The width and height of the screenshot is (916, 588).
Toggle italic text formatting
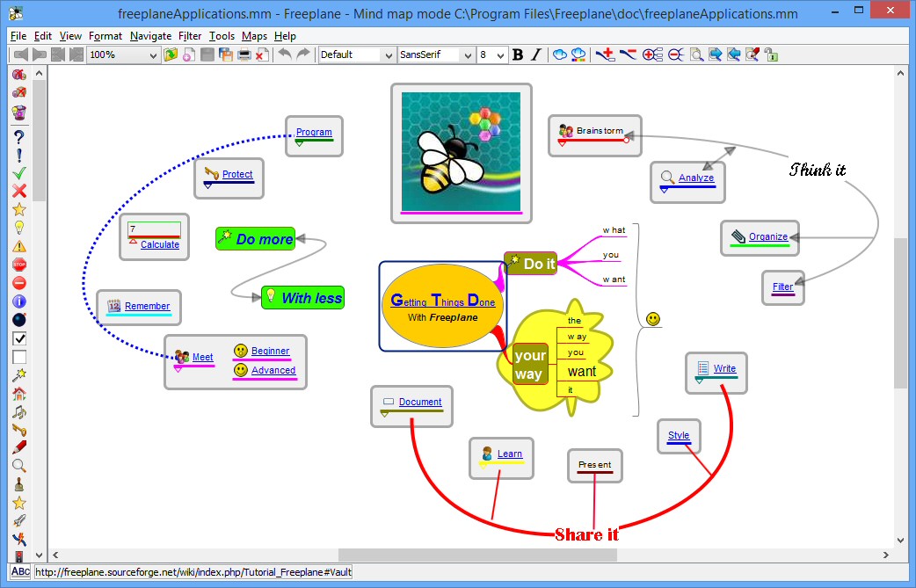point(536,54)
